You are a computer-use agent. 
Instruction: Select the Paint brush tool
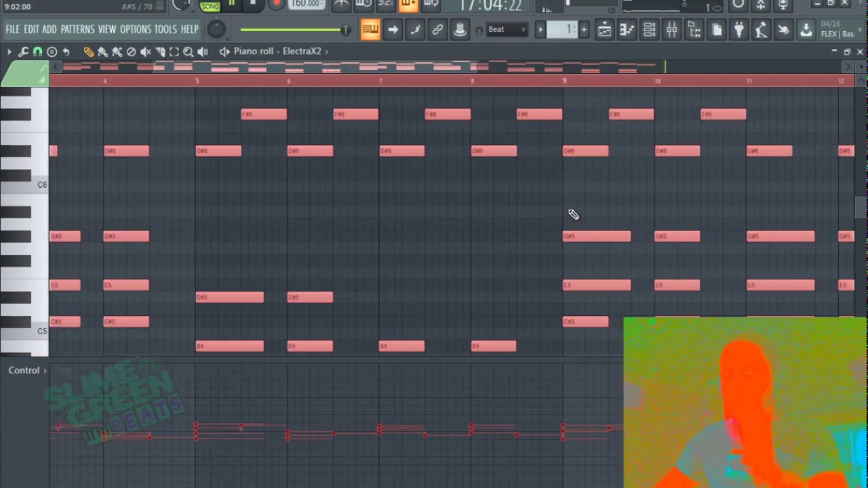[102, 52]
